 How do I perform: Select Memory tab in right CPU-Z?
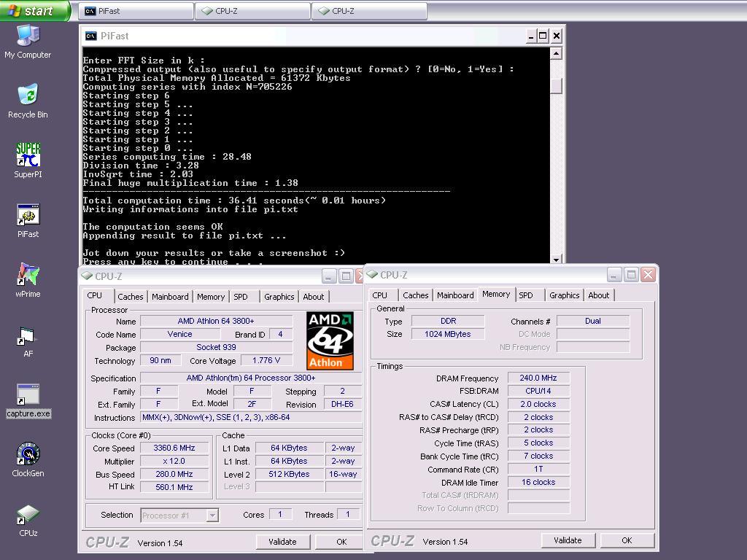[496, 295]
